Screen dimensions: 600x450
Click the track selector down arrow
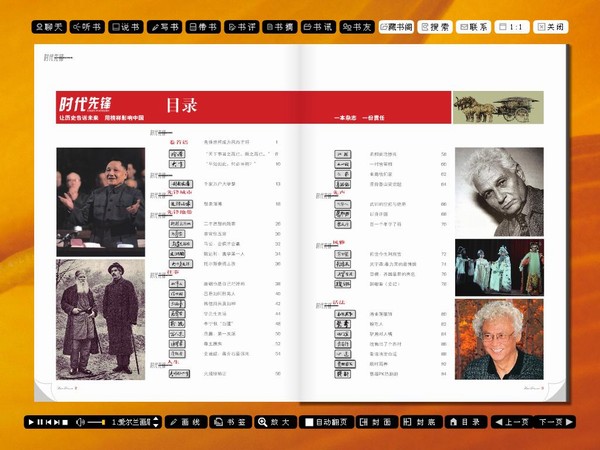156,425
